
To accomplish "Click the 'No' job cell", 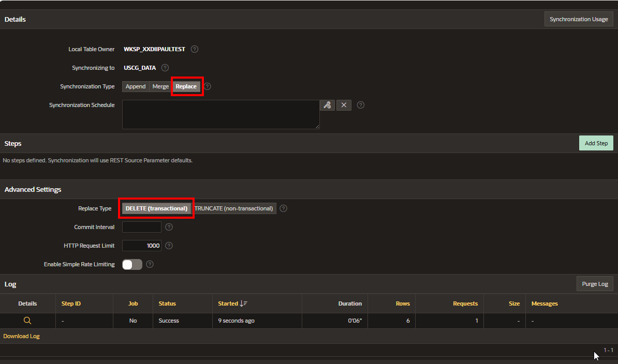I will 133,321.
